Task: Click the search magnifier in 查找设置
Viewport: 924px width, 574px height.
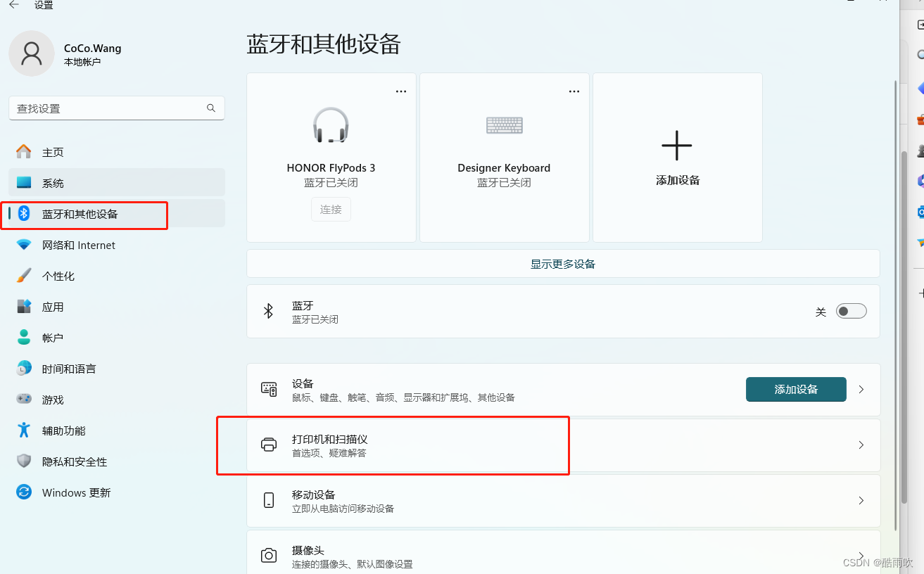Action: point(211,108)
